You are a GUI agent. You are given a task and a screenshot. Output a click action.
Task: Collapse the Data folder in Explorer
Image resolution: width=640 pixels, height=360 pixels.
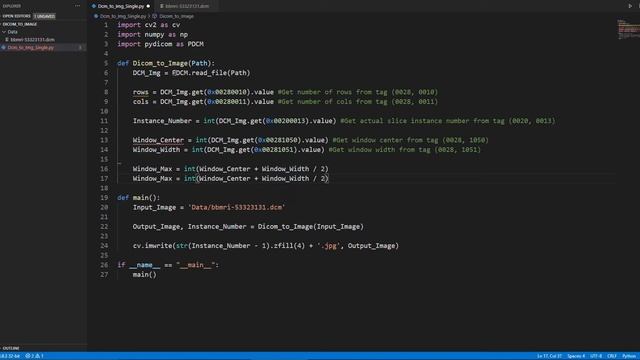tap(4, 32)
